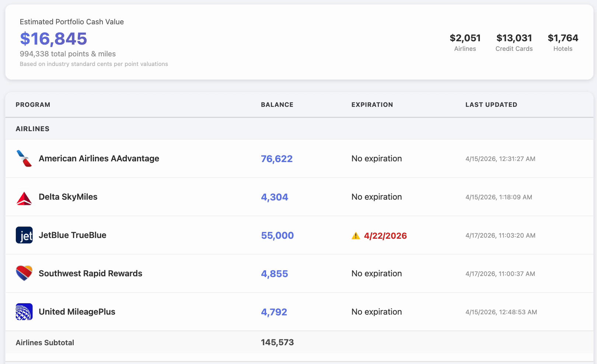Viewport: 597px width, 364px height.
Task: Click the 4,855 Southwest balance
Action: (275, 274)
